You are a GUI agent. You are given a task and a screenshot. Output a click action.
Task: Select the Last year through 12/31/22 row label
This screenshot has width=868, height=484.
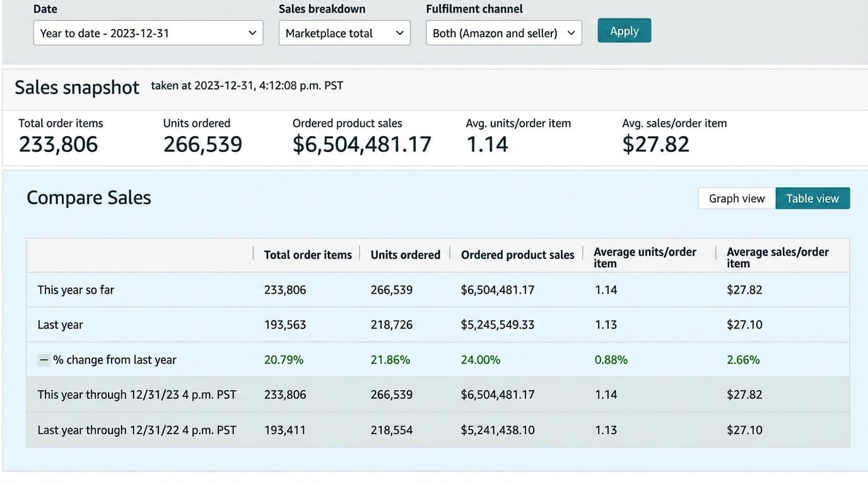coord(137,430)
